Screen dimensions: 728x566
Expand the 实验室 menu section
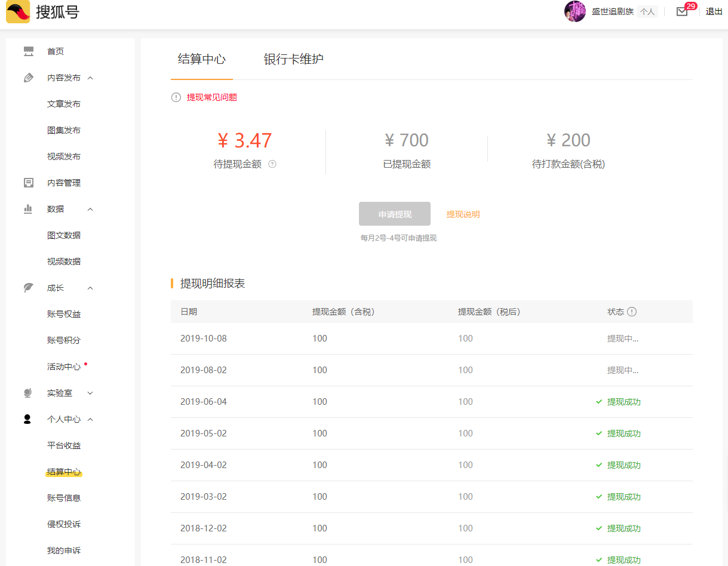click(90, 393)
